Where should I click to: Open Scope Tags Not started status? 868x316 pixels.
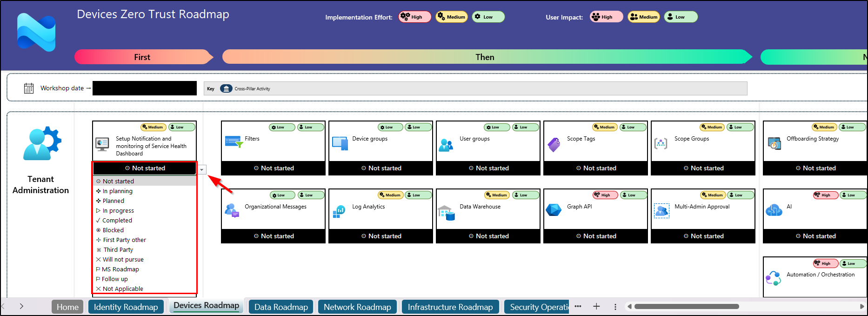coord(596,168)
